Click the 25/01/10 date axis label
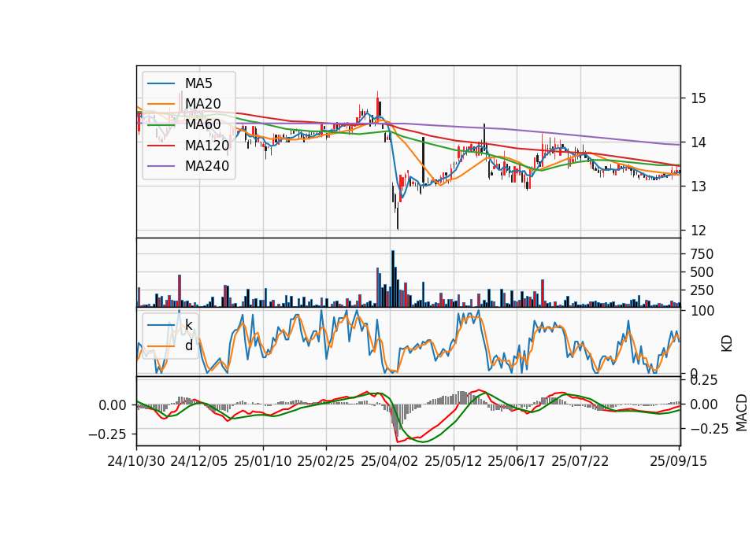 pyautogui.click(x=263, y=461)
